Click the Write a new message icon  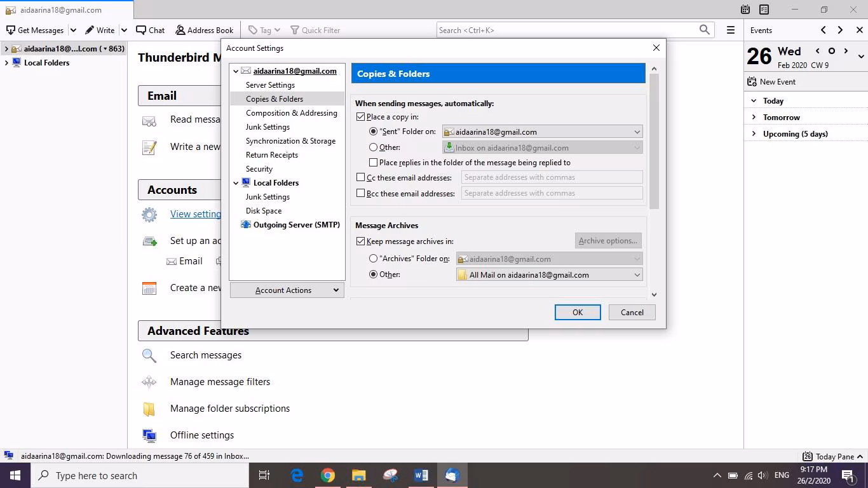(149, 147)
